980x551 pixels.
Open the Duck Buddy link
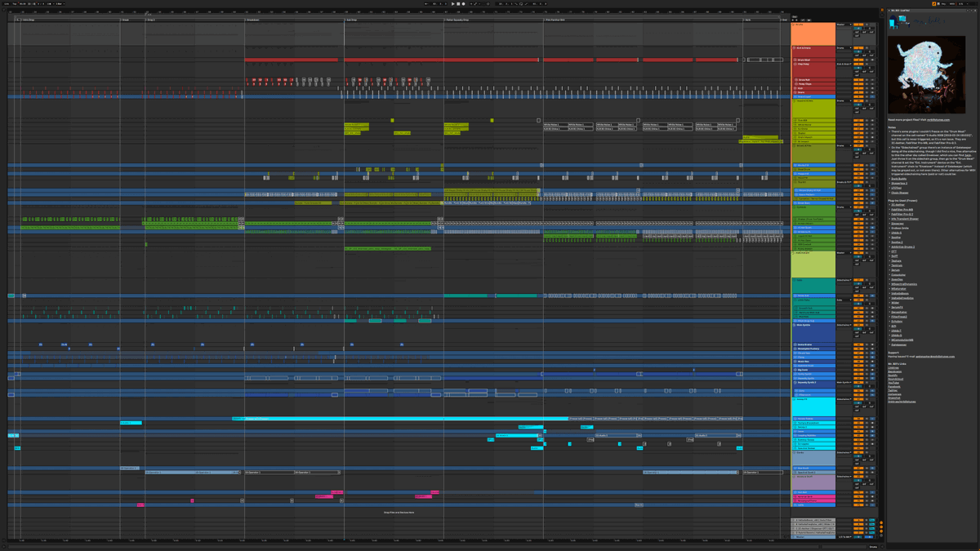898,179
